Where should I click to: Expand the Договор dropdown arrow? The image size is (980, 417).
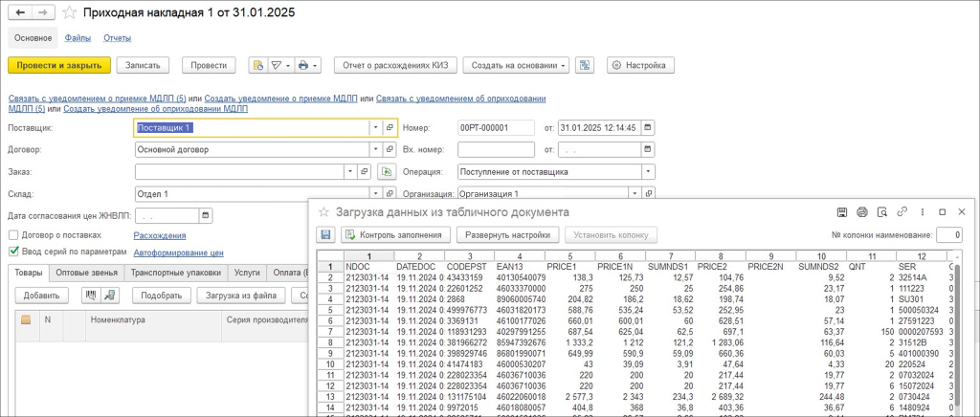pos(374,149)
